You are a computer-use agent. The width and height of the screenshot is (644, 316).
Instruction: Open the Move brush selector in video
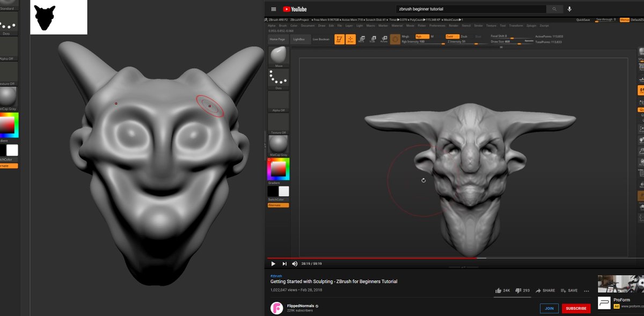(278, 57)
